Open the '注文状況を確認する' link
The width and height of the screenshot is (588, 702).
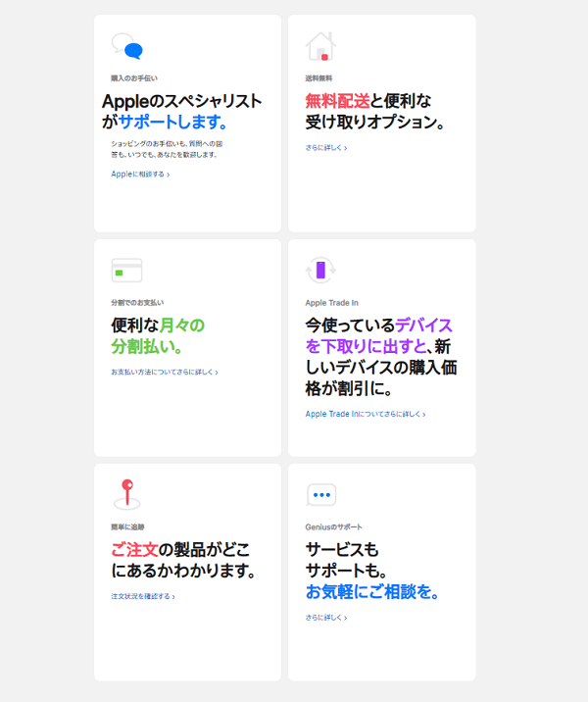tap(143, 596)
